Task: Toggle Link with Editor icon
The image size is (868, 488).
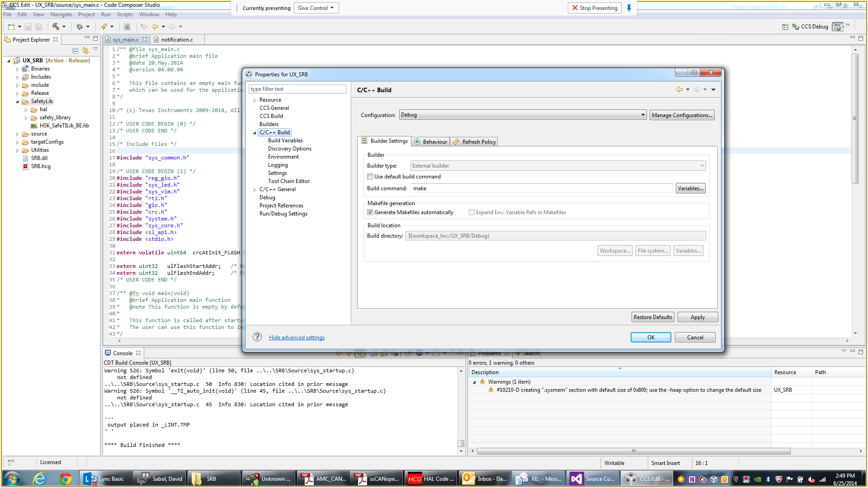Action: [85, 51]
